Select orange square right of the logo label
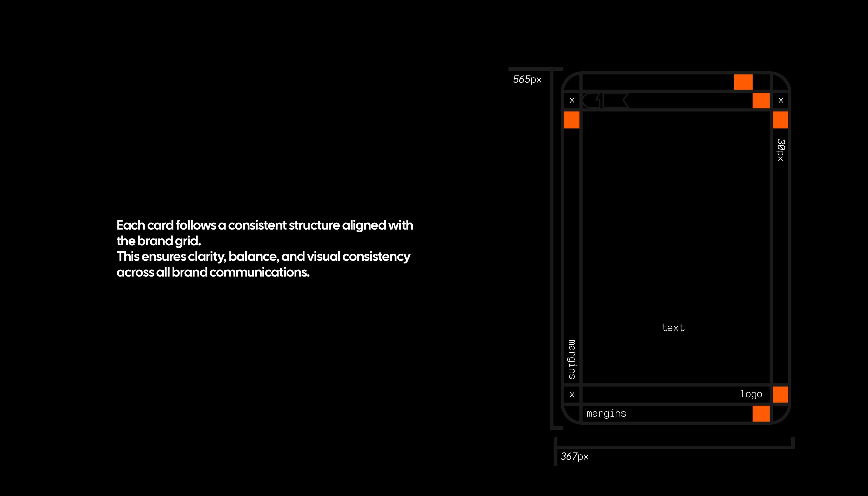This screenshot has width=868, height=496. click(780, 395)
